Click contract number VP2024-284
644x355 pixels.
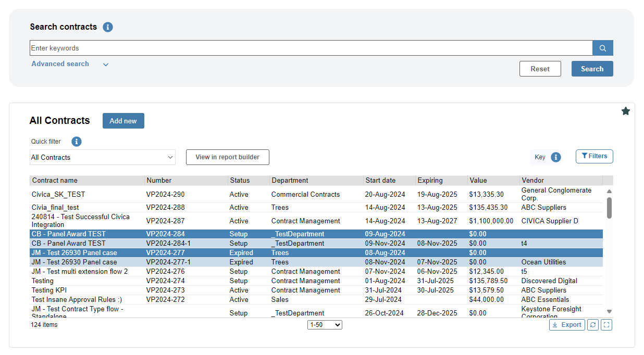click(165, 234)
